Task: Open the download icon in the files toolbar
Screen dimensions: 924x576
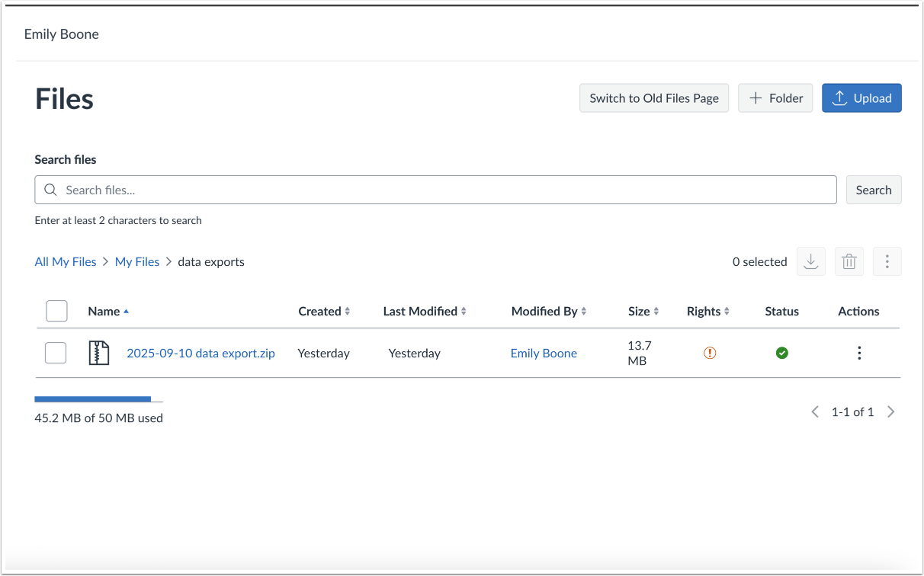Action: [x=811, y=261]
